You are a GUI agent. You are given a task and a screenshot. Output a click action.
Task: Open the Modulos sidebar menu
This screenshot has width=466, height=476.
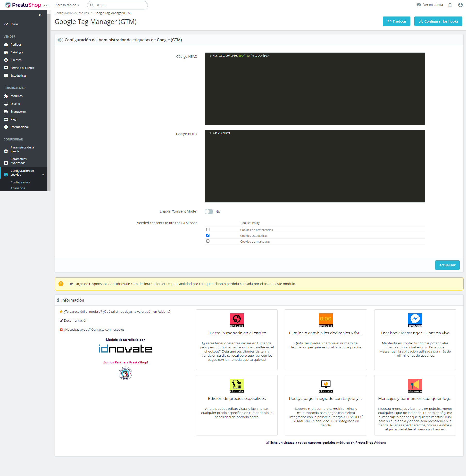coord(17,96)
